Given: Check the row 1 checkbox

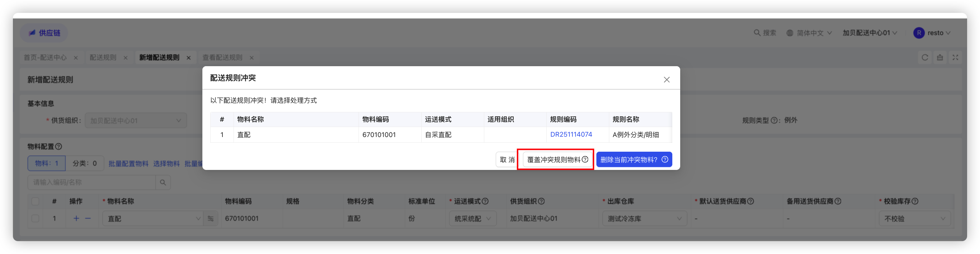Looking at the screenshot, I should click(35, 219).
